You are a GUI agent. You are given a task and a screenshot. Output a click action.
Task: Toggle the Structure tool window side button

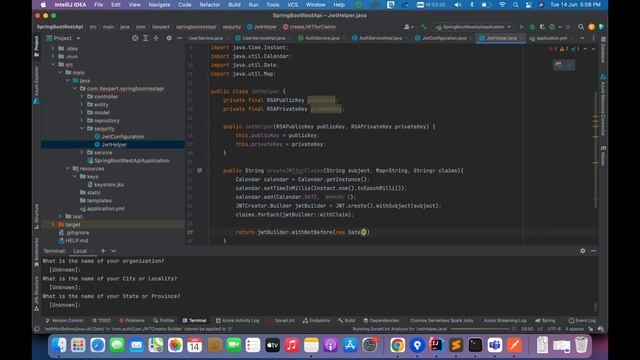(36, 217)
